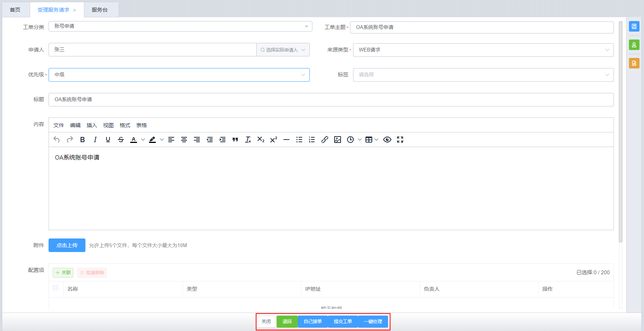This screenshot has height=331, width=644.
Task: Open the 插入 menu in editor
Action: [x=91, y=125]
